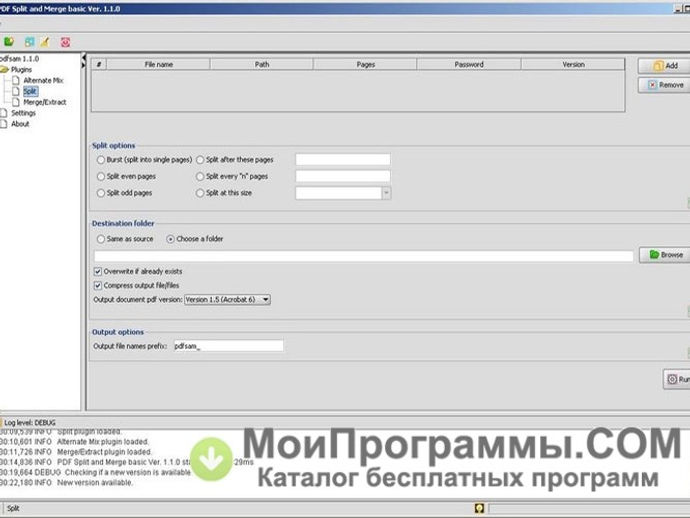
Task: Open Output document pdf version dropdown
Action: click(227, 300)
